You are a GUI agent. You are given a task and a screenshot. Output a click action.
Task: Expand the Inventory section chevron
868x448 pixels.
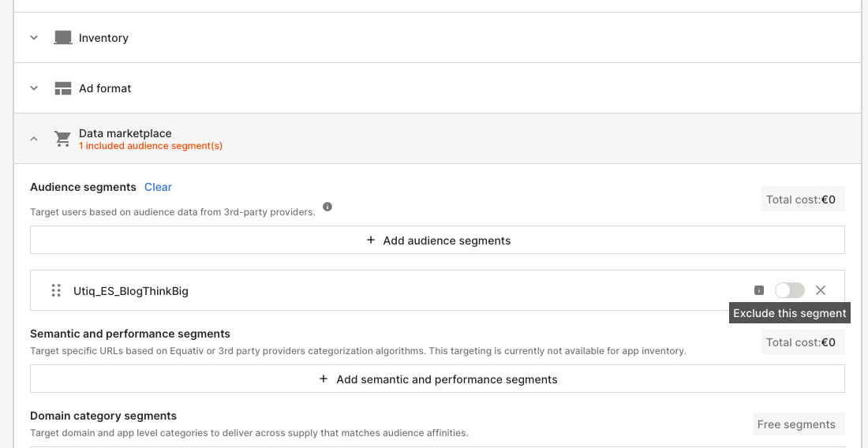point(34,38)
